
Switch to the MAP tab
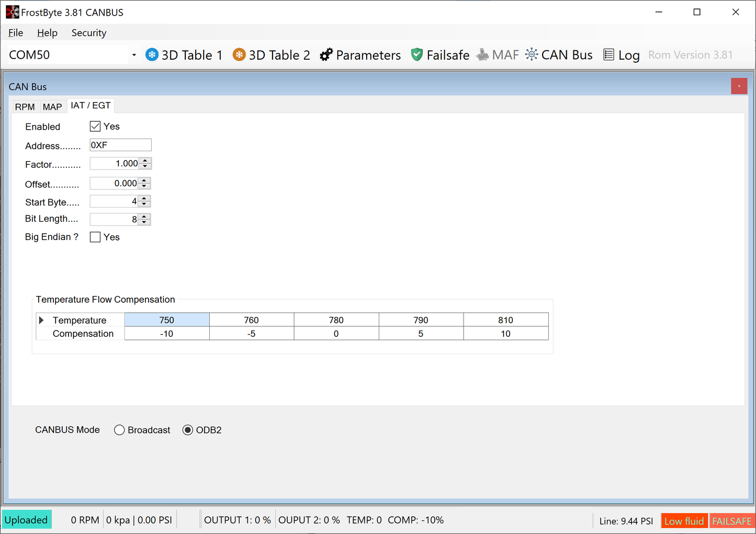click(52, 107)
